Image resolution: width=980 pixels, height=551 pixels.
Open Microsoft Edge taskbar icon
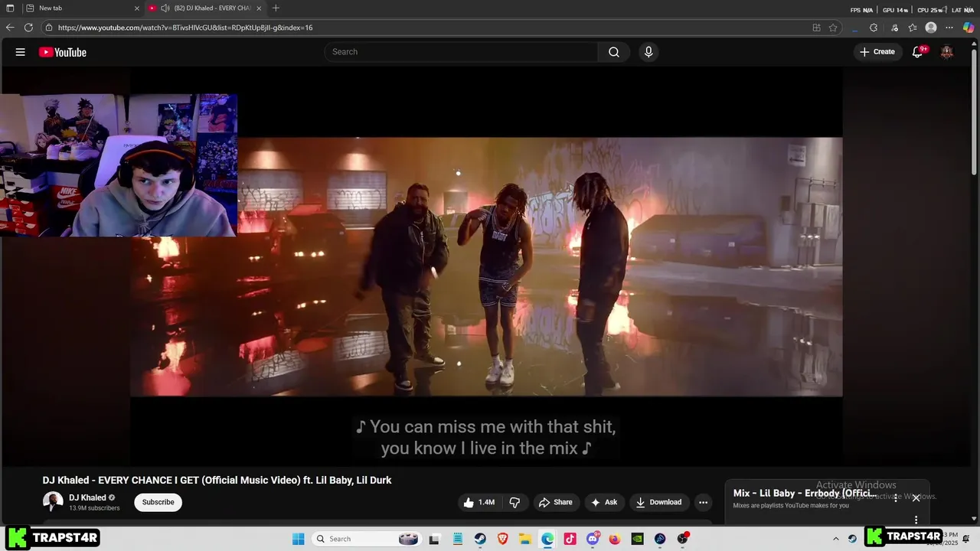(547, 539)
